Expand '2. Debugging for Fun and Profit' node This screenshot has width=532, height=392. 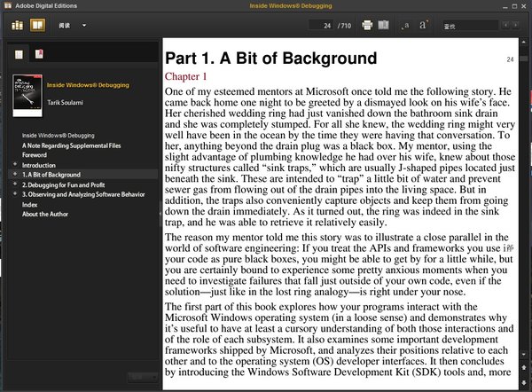pyautogui.click(x=15, y=184)
